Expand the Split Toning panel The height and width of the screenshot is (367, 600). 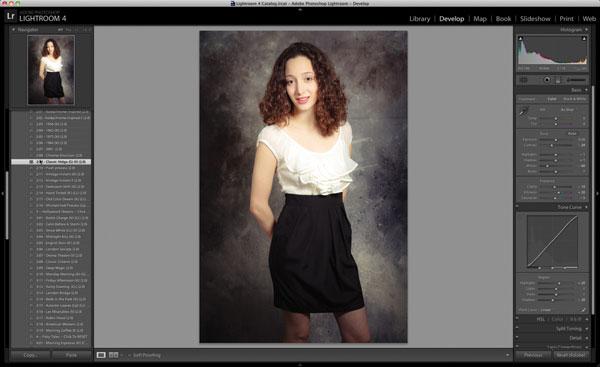(586, 329)
